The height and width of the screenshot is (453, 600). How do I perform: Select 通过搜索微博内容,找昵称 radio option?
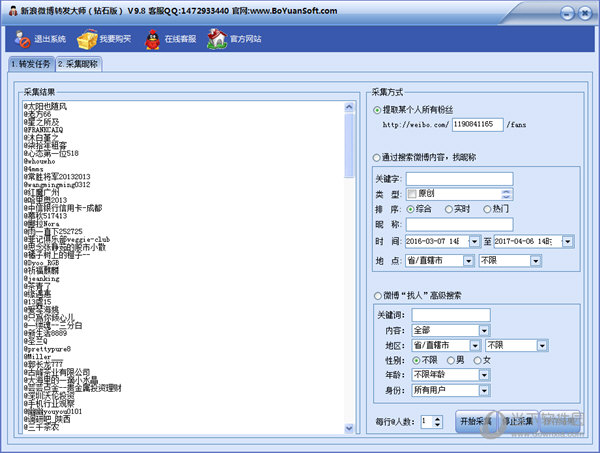tap(377, 158)
